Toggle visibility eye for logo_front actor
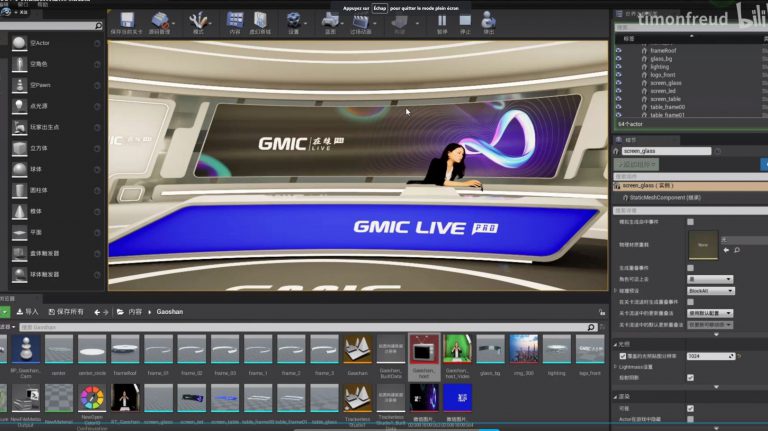 619,75
